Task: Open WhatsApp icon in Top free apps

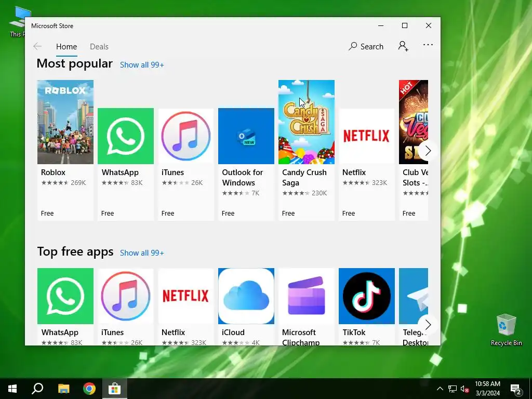Action: tap(65, 296)
